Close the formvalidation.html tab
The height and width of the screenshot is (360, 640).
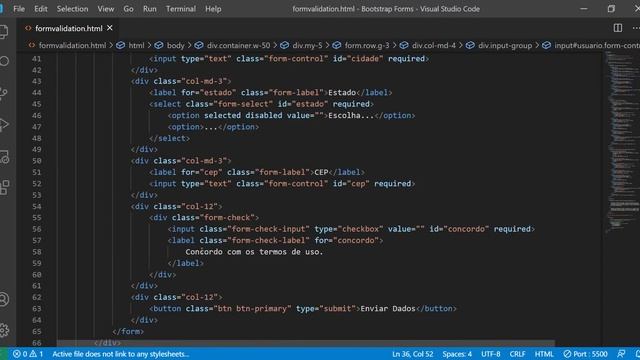110,28
